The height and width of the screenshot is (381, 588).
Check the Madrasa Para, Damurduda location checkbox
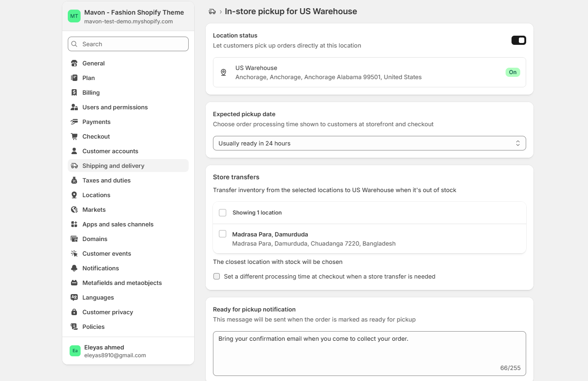point(223,234)
